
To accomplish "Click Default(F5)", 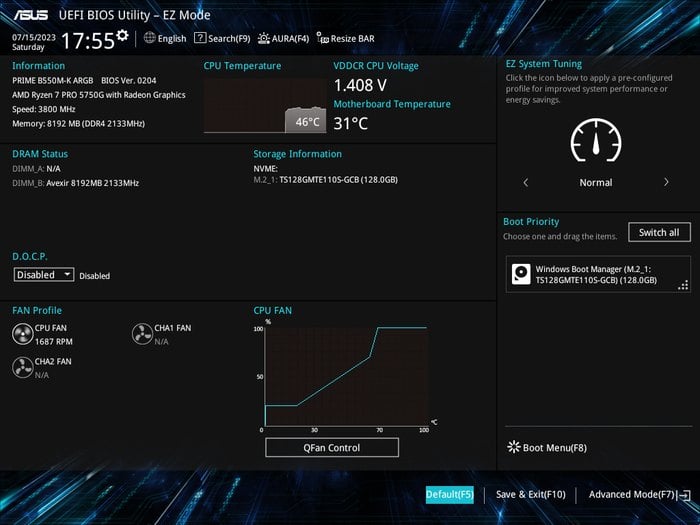I will 450,495.
